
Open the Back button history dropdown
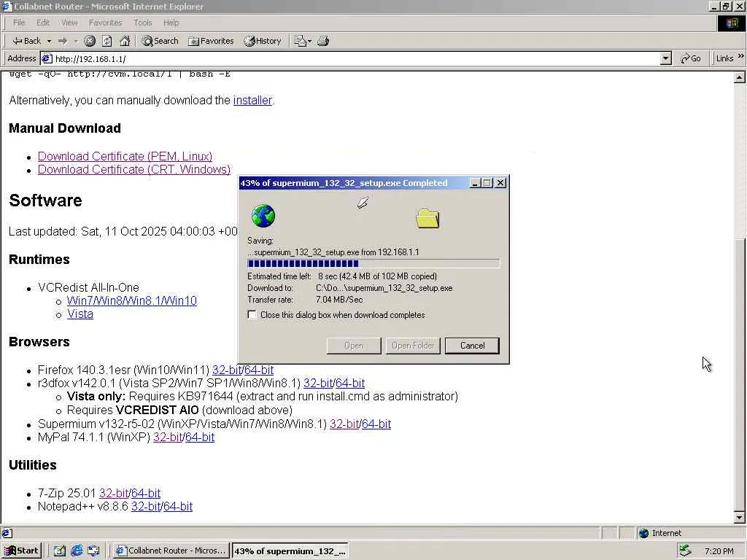pos(49,41)
